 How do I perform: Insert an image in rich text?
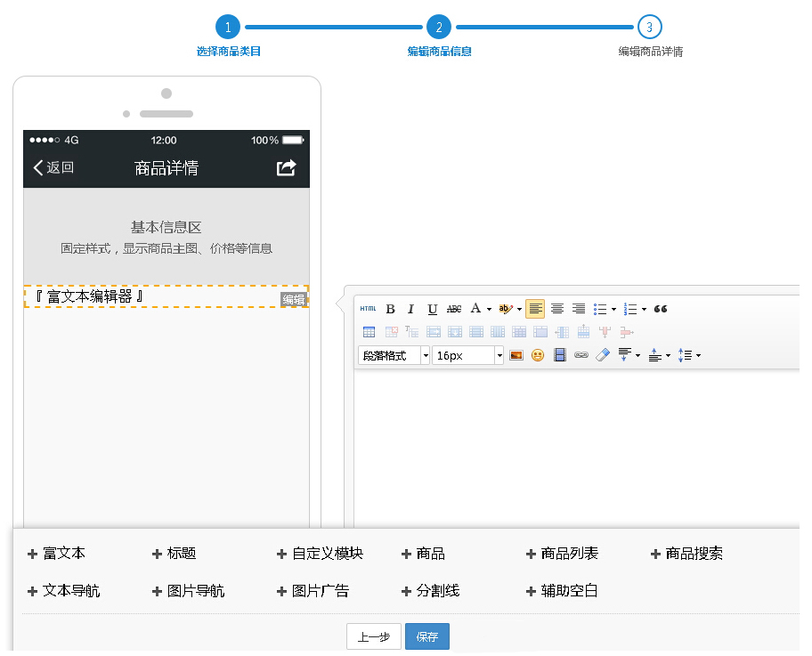[516, 355]
